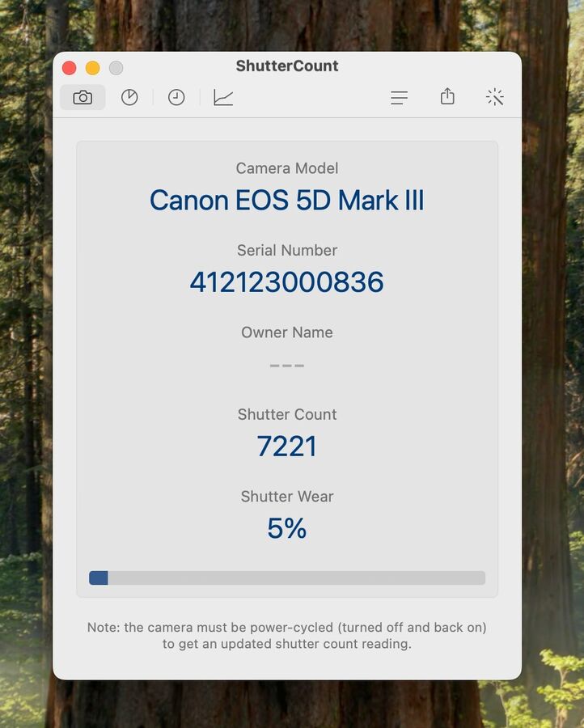Select the camera summary view icon
The width and height of the screenshot is (584, 728).
(83, 98)
